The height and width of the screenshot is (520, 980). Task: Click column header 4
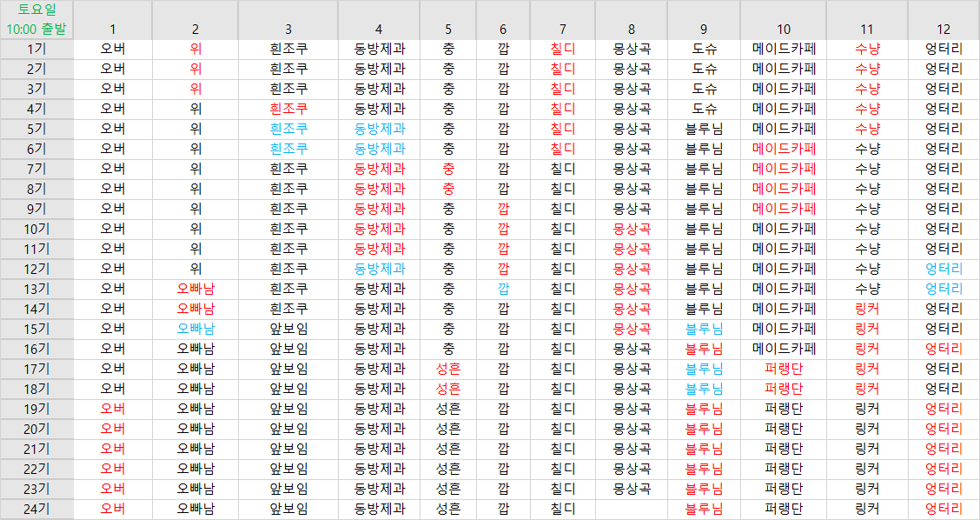[379, 29]
